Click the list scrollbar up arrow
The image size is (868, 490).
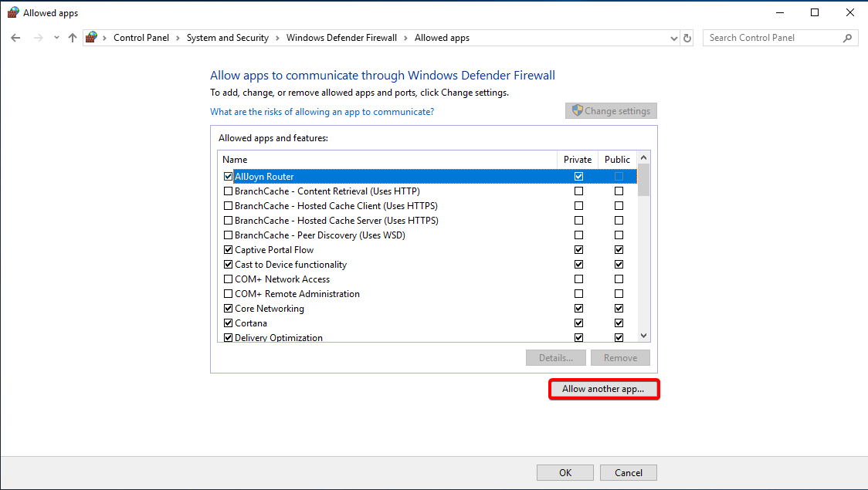(x=643, y=157)
